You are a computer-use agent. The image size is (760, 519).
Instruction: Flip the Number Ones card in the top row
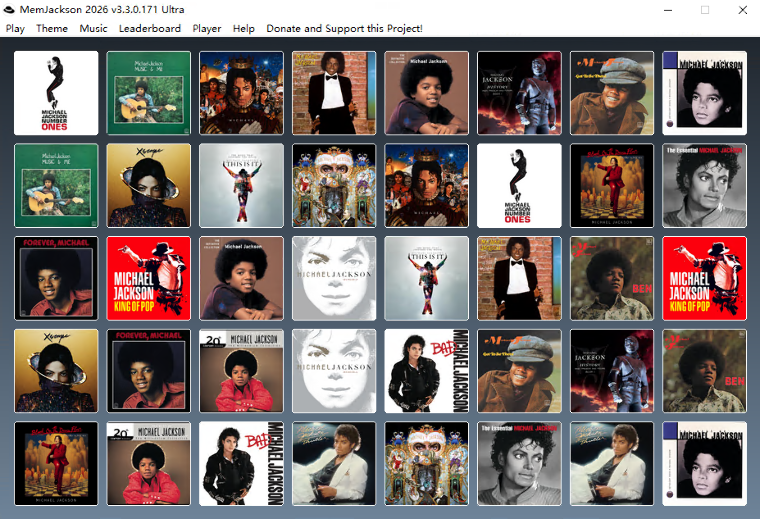click(56, 93)
